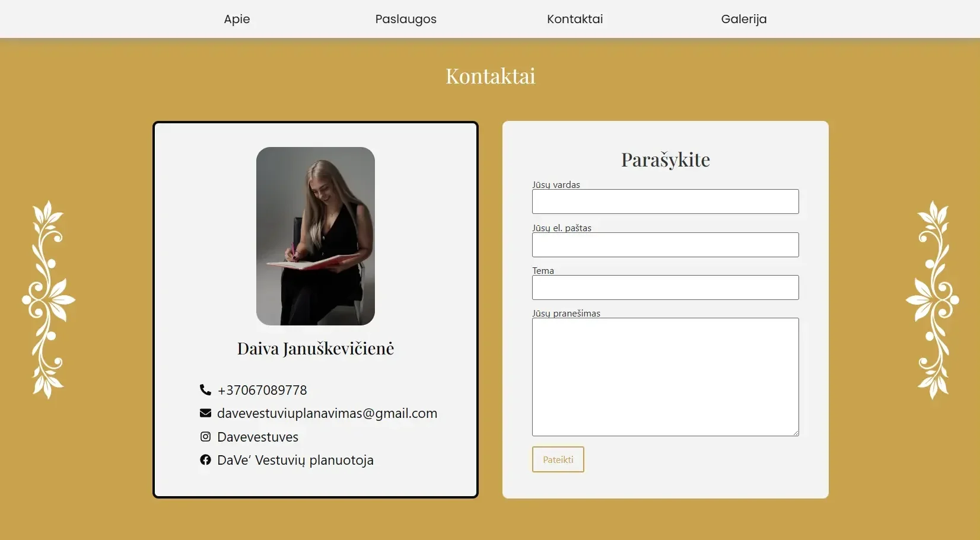Go to Paslaugos in the navigation bar
Viewport: 980px width, 540px height.
(406, 19)
